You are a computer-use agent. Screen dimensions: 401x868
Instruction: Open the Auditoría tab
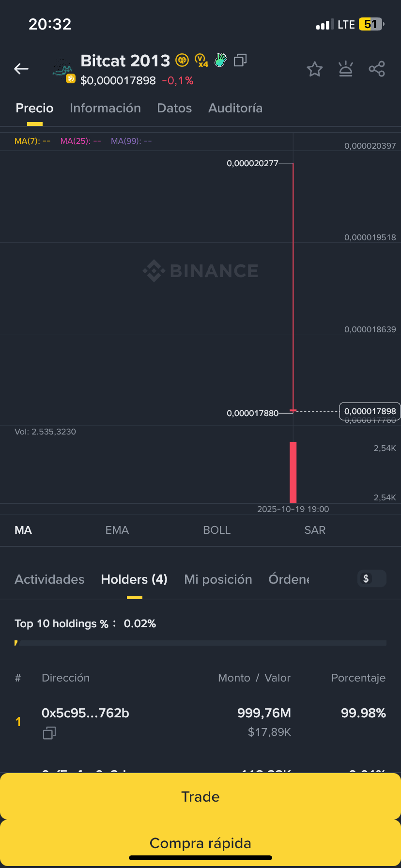[x=235, y=108]
